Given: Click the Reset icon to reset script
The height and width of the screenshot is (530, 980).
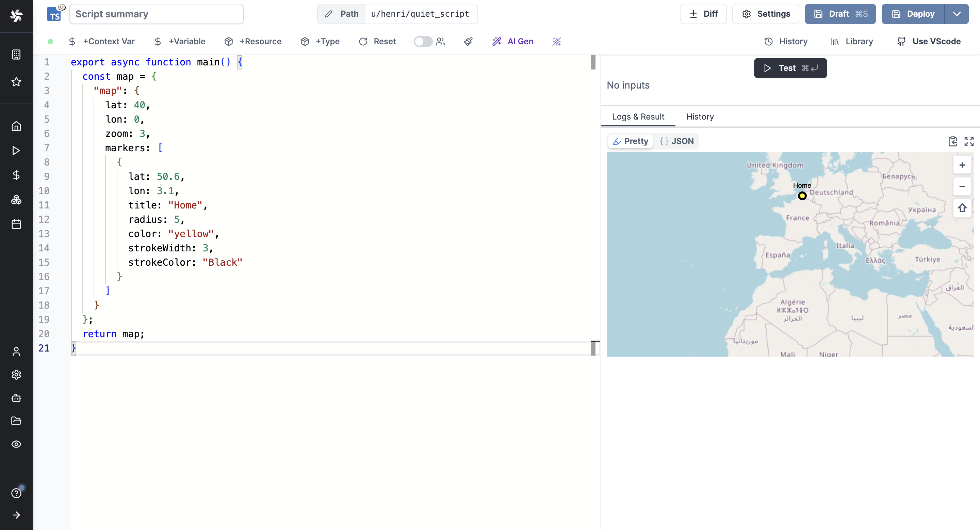Looking at the screenshot, I should point(363,41).
